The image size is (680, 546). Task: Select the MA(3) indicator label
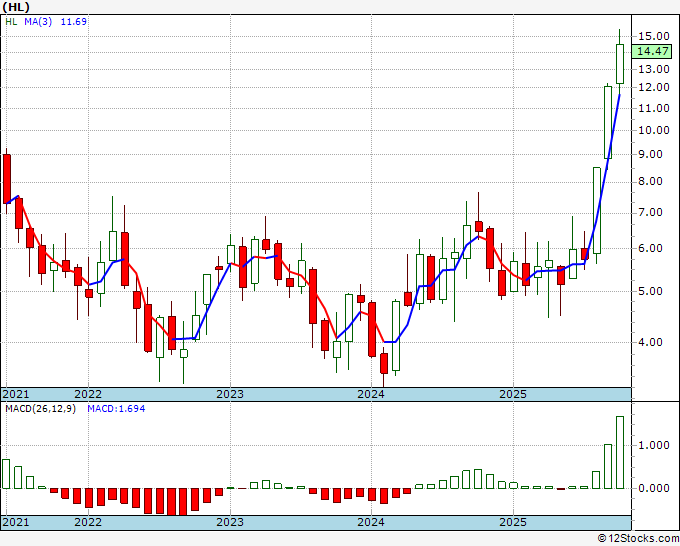pyautogui.click(x=38, y=21)
